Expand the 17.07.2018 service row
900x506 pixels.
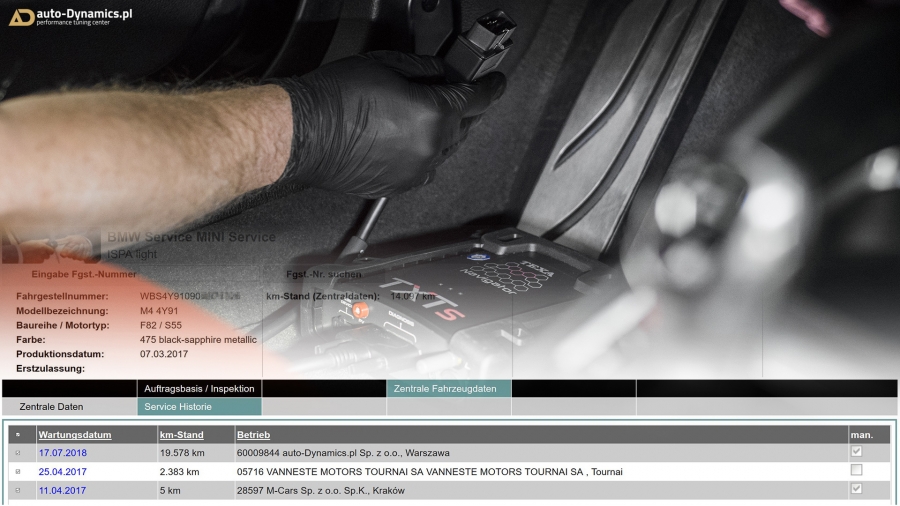tap(17, 453)
